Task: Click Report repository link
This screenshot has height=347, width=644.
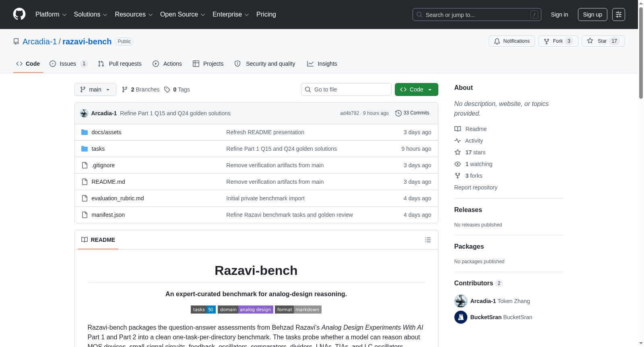Action: [476, 187]
